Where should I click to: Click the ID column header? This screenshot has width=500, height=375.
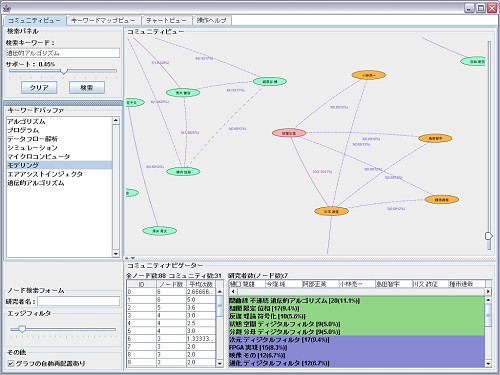coord(141,284)
